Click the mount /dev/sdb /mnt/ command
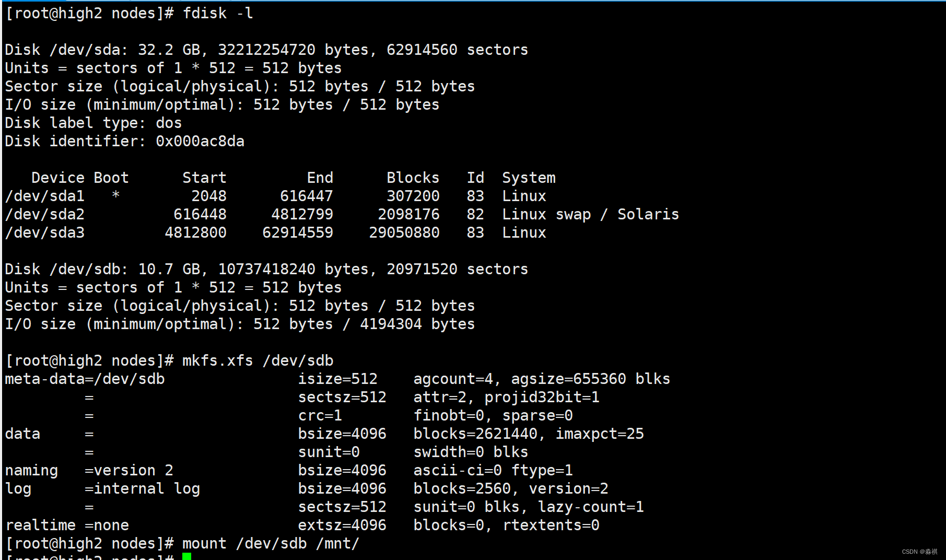Viewport: 946px width, 560px height. 271,543
